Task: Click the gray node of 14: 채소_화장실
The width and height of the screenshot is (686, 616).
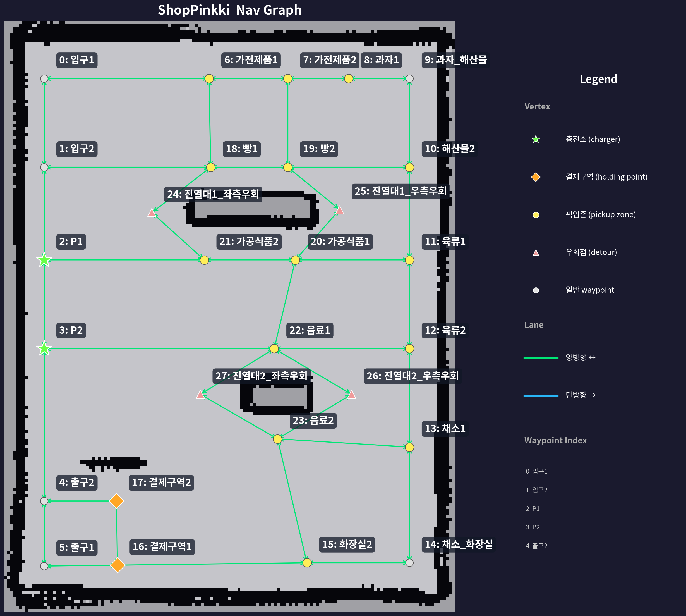Action: coord(410,563)
